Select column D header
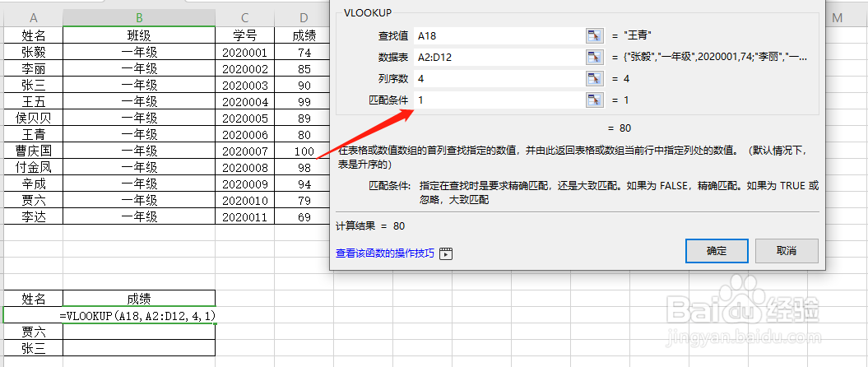 coord(304,18)
